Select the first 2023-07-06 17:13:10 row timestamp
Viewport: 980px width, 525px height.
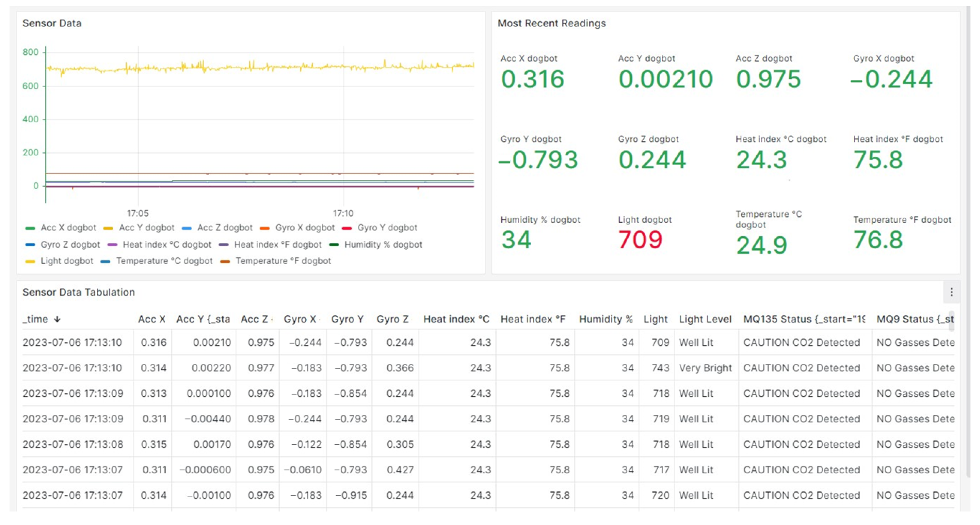tap(72, 342)
